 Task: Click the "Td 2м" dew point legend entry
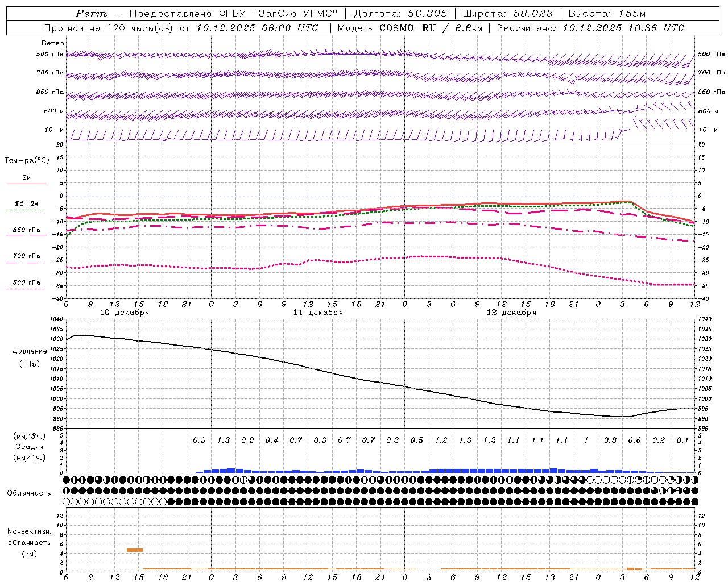[26, 203]
